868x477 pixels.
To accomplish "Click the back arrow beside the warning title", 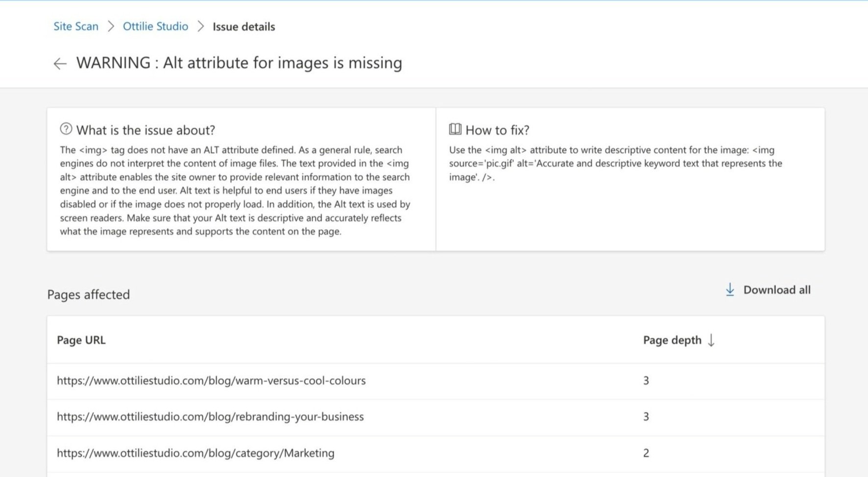I will [60, 63].
